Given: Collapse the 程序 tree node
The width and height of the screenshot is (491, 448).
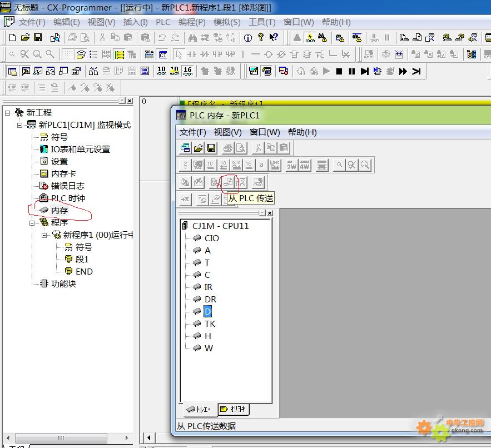Looking at the screenshot, I should pyautogui.click(x=32, y=223).
